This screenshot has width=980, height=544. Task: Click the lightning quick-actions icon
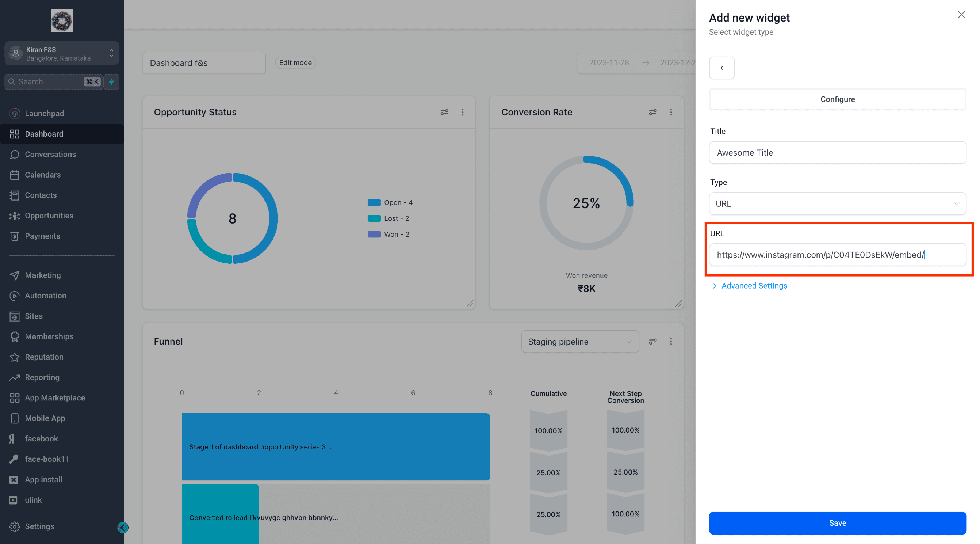(x=111, y=82)
